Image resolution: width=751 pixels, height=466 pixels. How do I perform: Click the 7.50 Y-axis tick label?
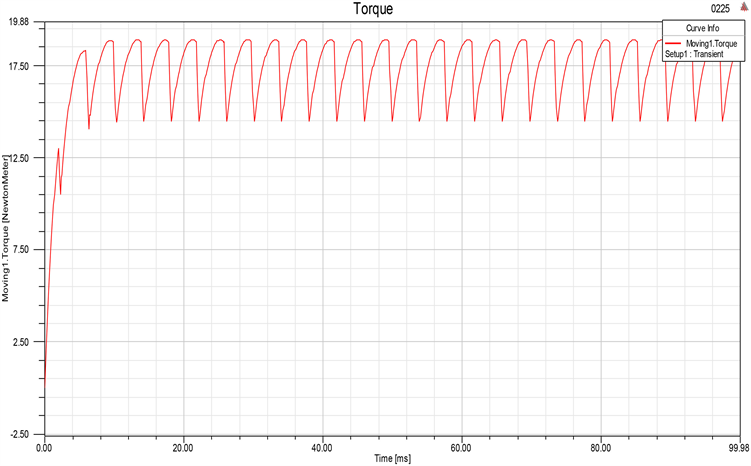tap(21, 250)
